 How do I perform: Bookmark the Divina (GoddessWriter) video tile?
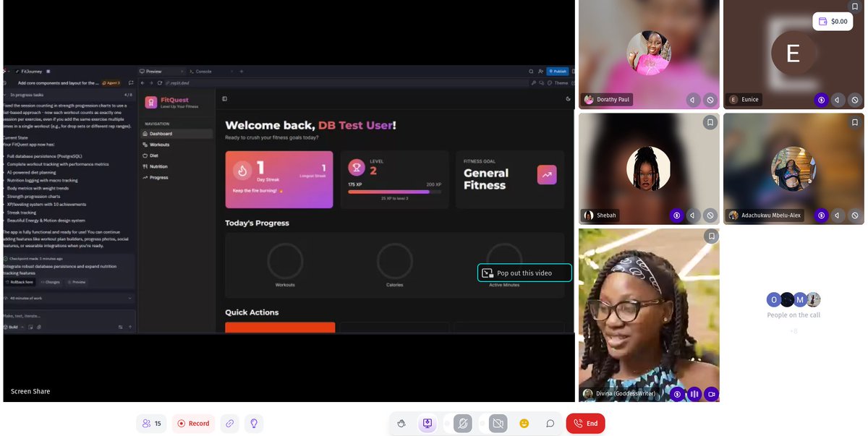pos(711,236)
